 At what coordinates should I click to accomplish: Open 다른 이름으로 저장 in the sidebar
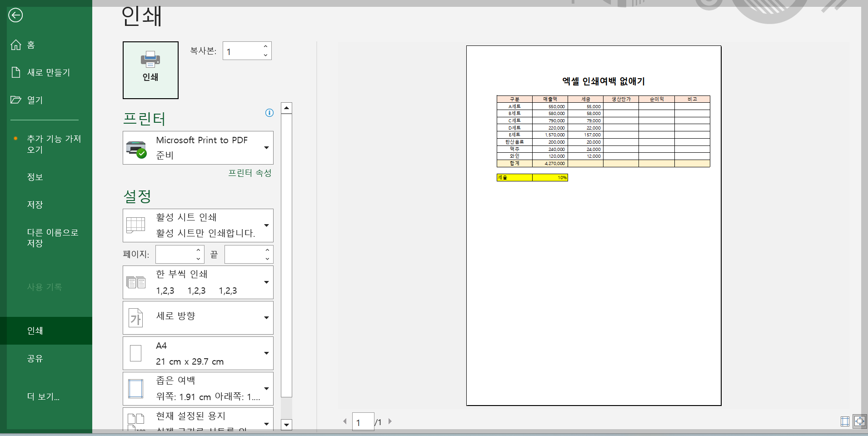click(x=46, y=238)
